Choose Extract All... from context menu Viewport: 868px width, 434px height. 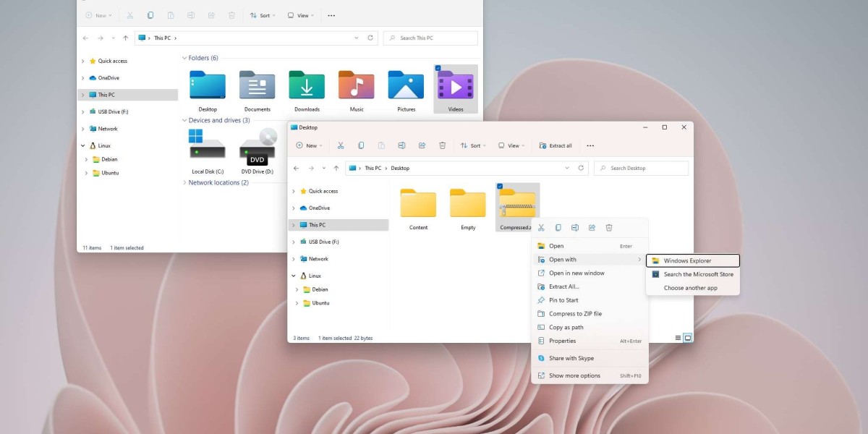click(x=590, y=286)
